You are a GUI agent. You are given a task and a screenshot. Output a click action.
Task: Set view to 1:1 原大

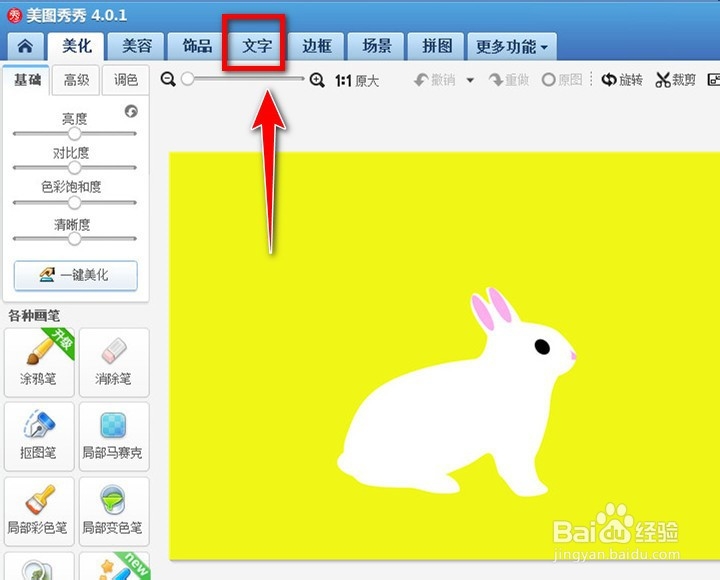pos(357,81)
